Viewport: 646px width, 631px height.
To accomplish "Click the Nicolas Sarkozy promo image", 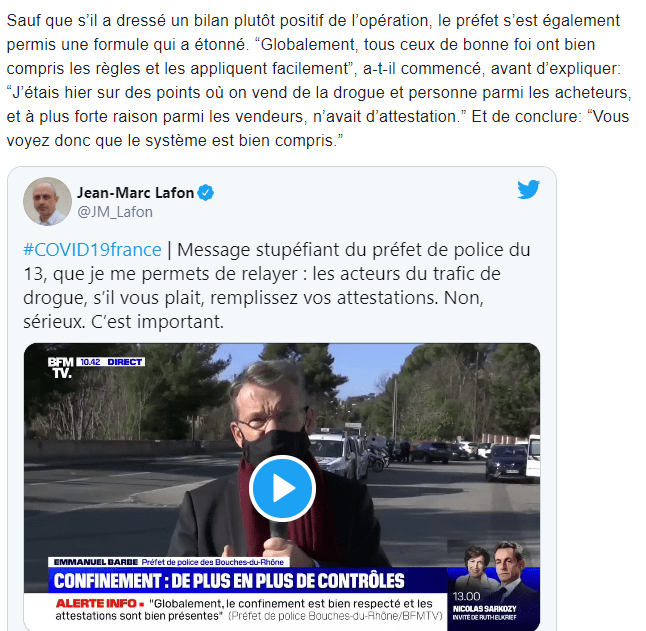I will click(494, 586).
